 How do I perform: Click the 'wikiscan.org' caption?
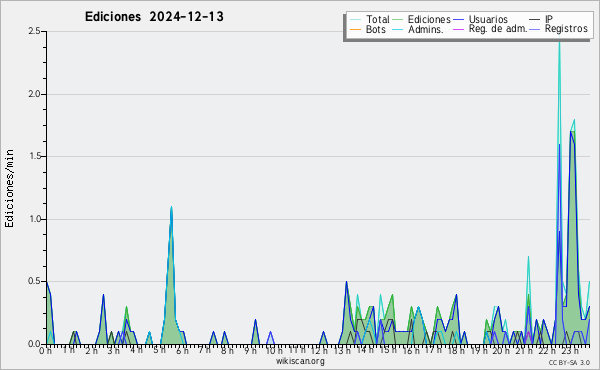point(300,361)
